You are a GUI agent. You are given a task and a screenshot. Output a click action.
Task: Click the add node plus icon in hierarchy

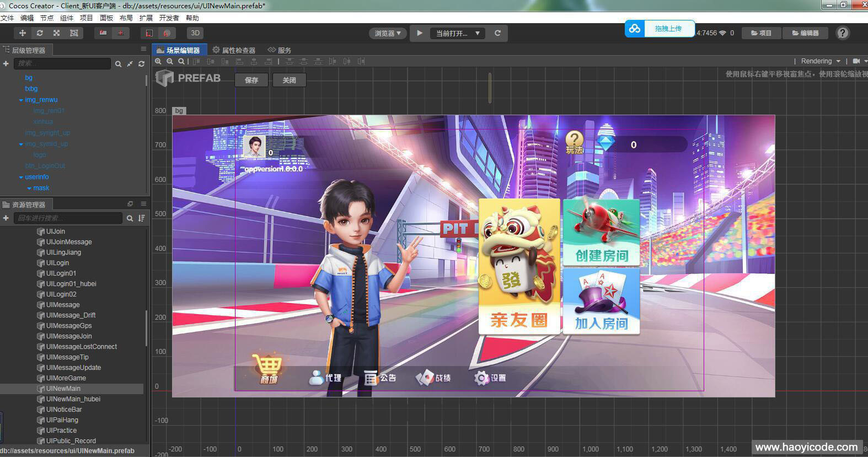click(6, 64)
